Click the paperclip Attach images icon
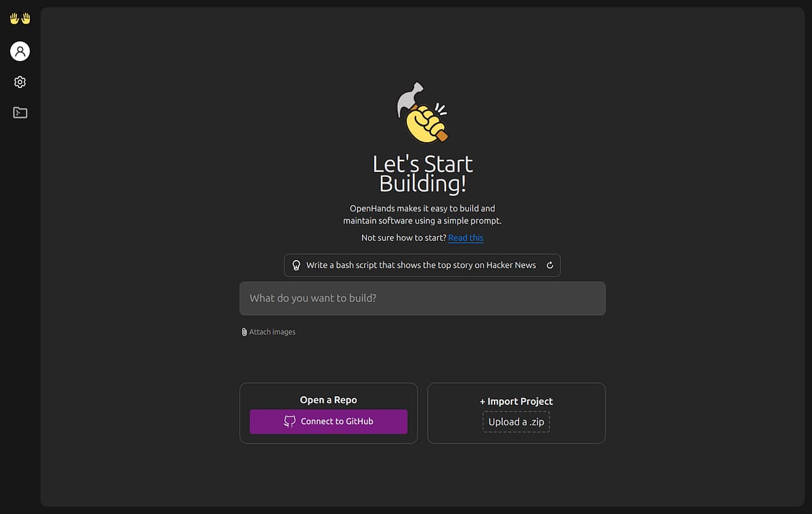Image resolution: width=812 pixels, height=514 pixels. pyautogui.click(x=244, y=332)
